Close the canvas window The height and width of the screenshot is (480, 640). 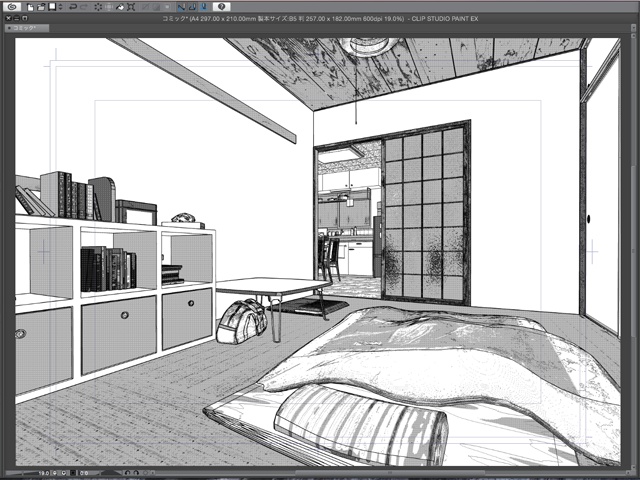tap(8, 18)
